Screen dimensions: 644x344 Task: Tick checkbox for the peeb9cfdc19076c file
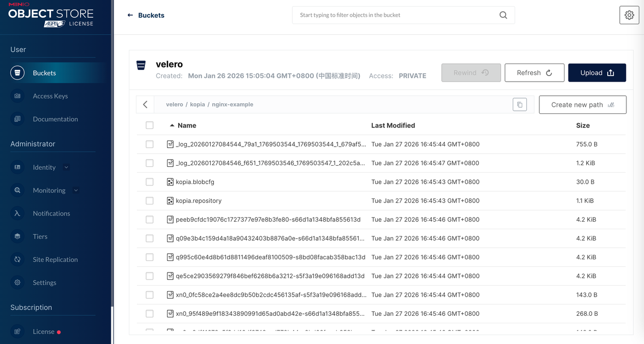[149, 220]
